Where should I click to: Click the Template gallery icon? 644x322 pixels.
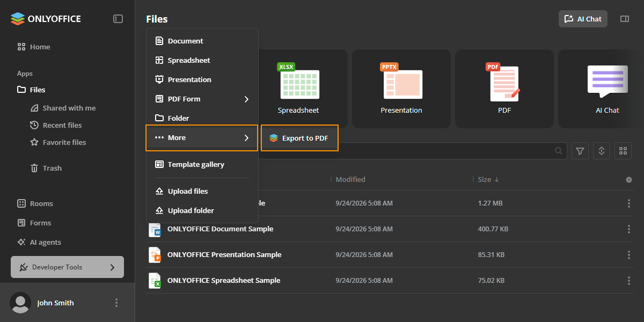click(159, 164)
